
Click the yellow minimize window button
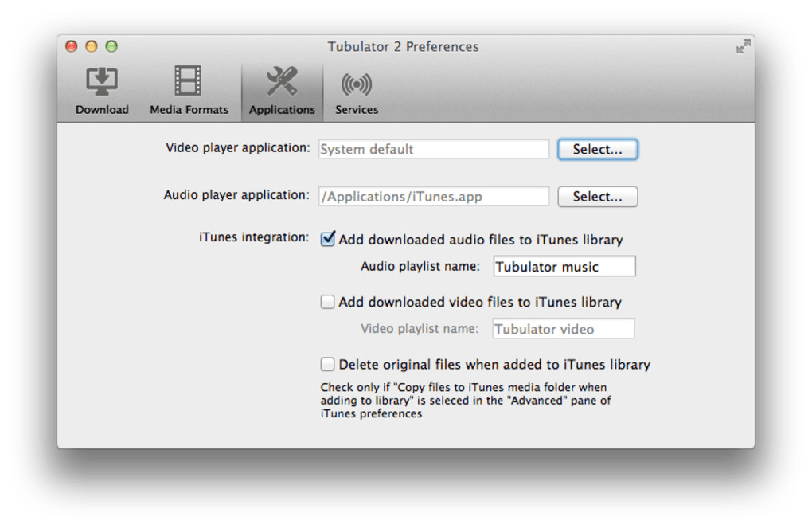tap(92, 47)
